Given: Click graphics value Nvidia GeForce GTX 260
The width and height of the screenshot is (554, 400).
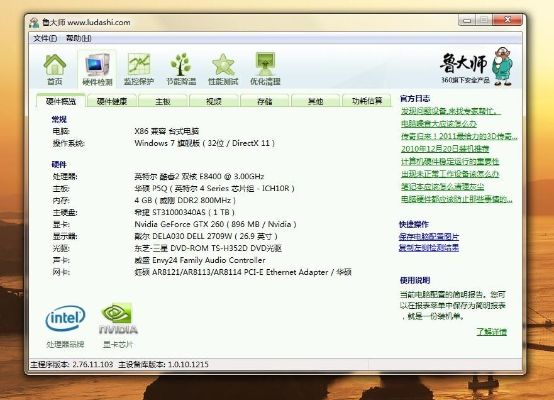Looking at the screenshot, I should (x=215, y=224).
